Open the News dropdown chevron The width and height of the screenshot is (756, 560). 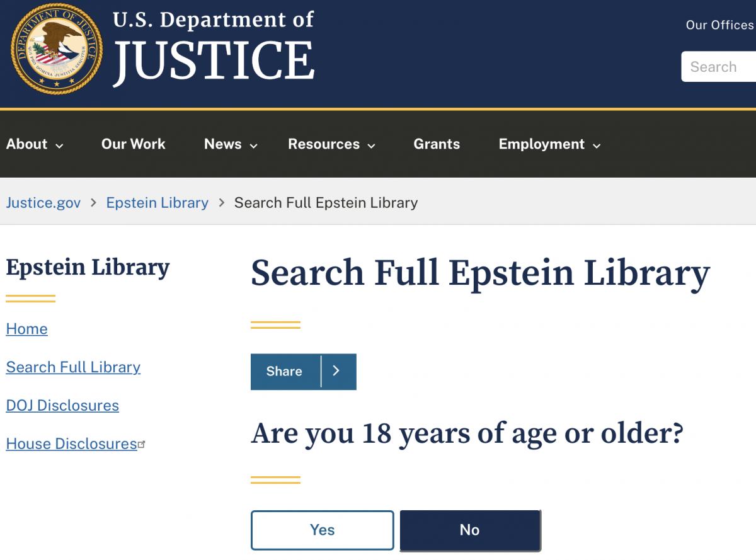[254, 146]
